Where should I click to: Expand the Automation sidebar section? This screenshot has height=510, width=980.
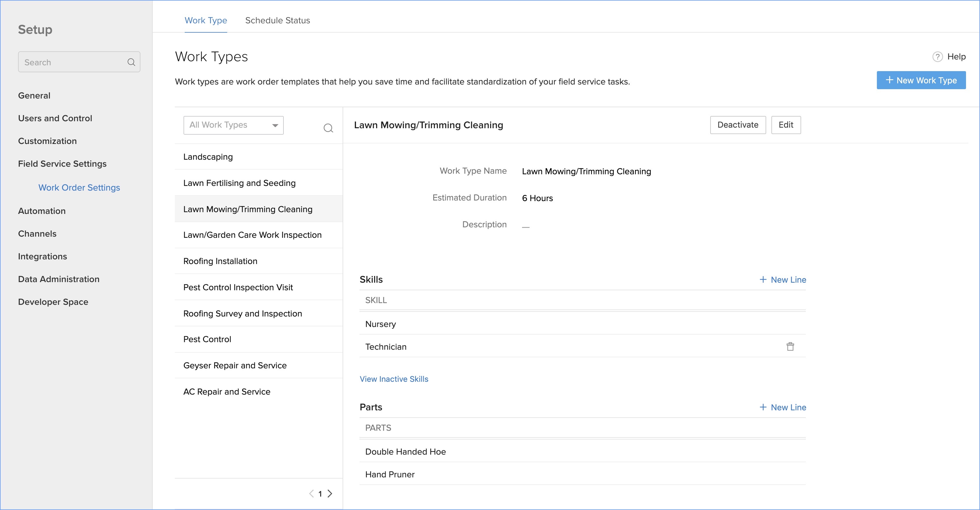click(42, 211)
